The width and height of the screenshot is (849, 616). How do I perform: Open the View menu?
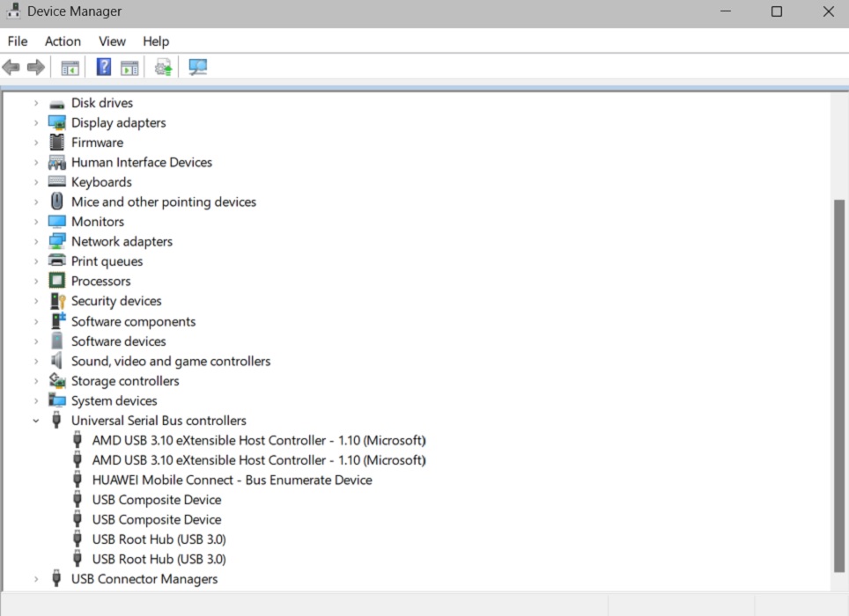112,41
